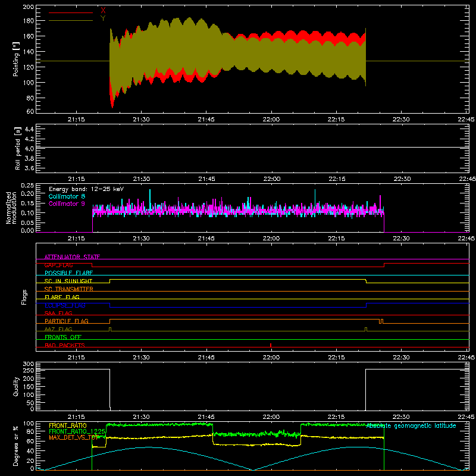
Task: Click the Pointing axis title
Action: coord(16,59)
